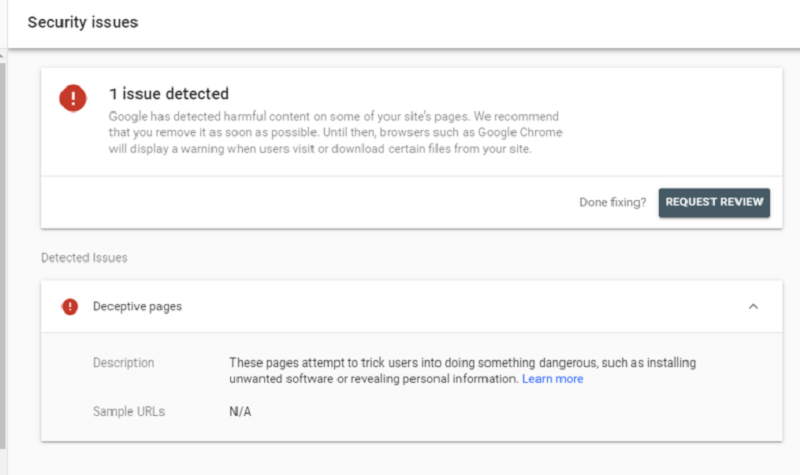The image size is (800, 475).
Task: Click the "Deceptive pages" row title
Action: point(137,307)
